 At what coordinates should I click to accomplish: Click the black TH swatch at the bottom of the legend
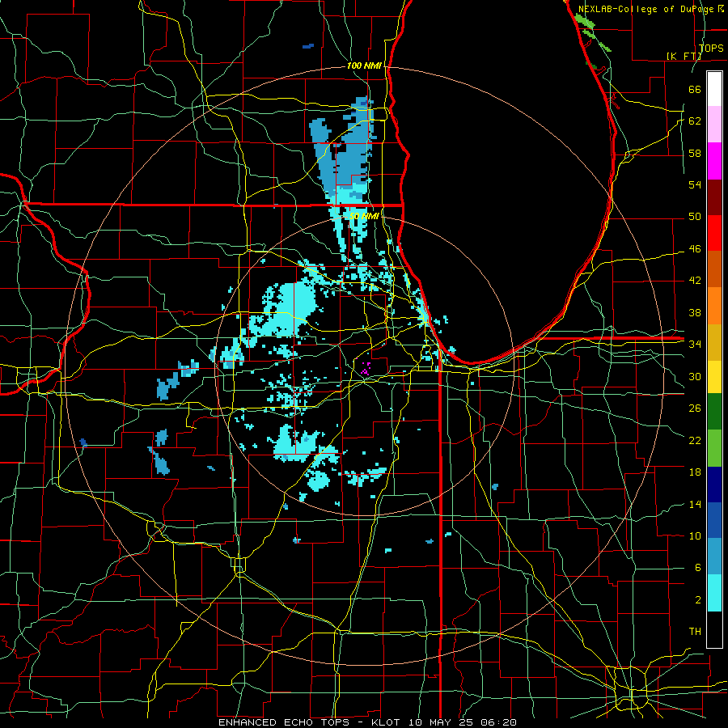pyautogui.click(x=714, y=629)
